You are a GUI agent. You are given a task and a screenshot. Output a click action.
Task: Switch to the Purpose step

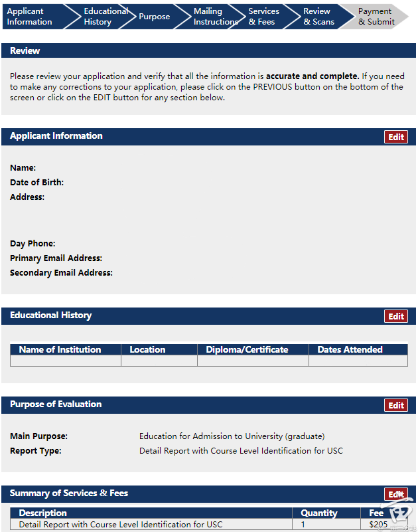point(154,17)
